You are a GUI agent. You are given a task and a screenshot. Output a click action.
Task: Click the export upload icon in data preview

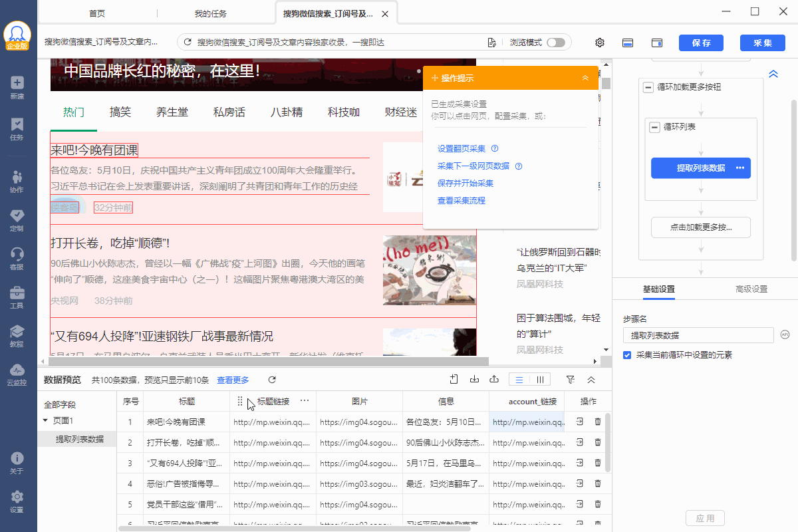(494, 380)
